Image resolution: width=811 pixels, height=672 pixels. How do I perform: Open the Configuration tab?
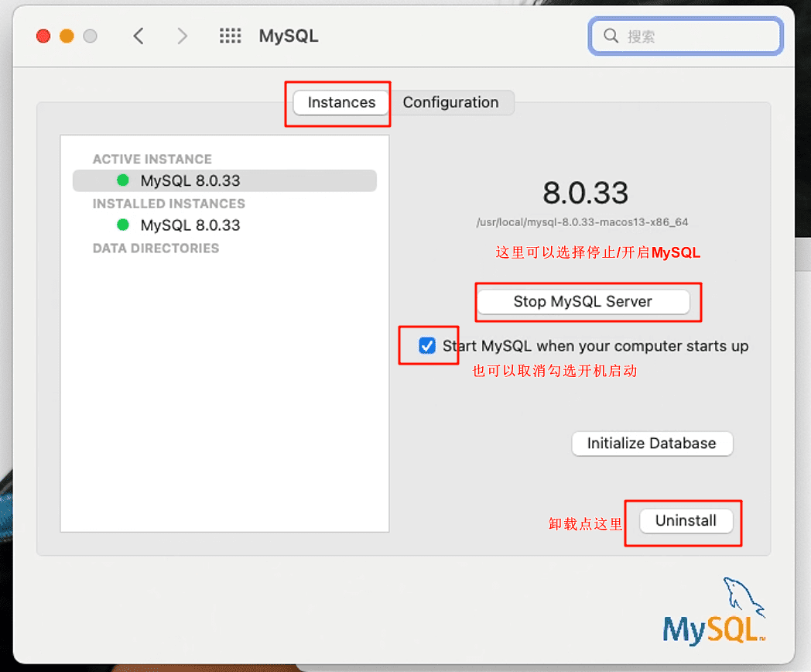450,102
